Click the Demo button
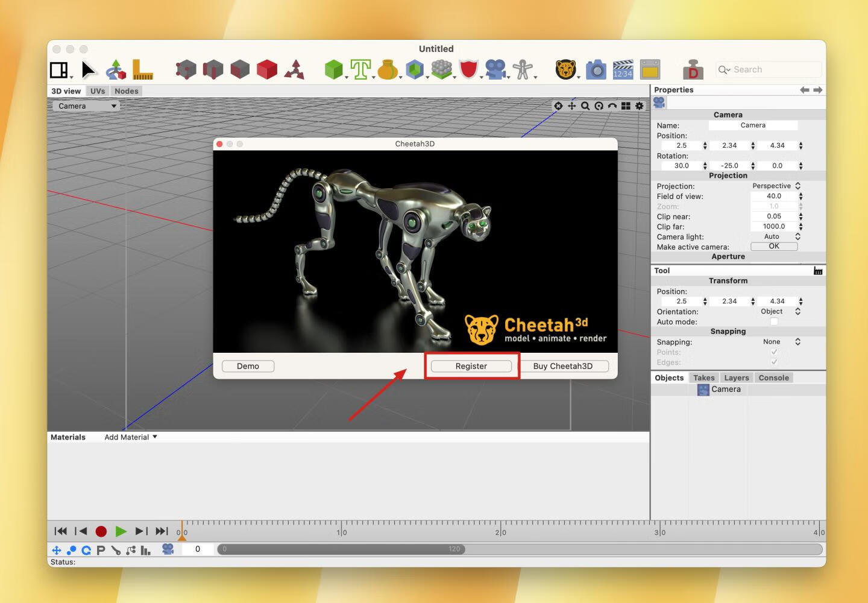Screen dimensions: 868x603 248,366
